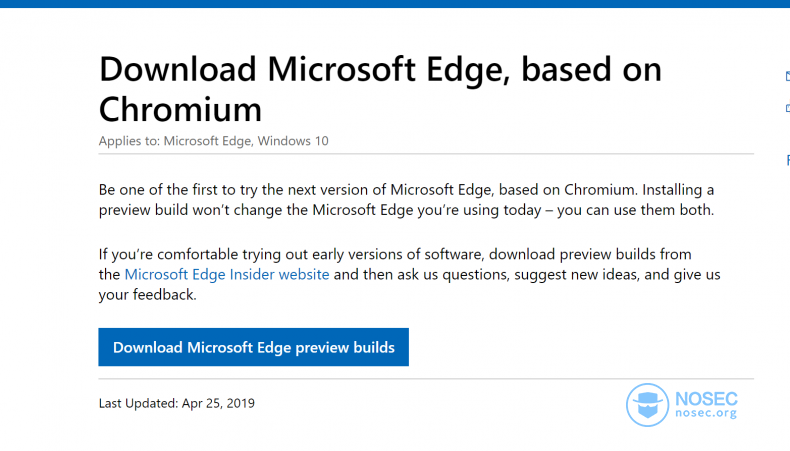The image size is (790, 451).
Task: Click the topmost cut-off icon at right edge
Action: 787,76
